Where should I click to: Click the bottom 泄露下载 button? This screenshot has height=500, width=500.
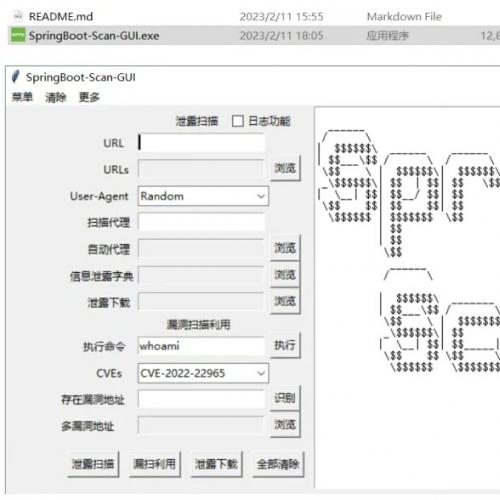[x=216, y=464]
